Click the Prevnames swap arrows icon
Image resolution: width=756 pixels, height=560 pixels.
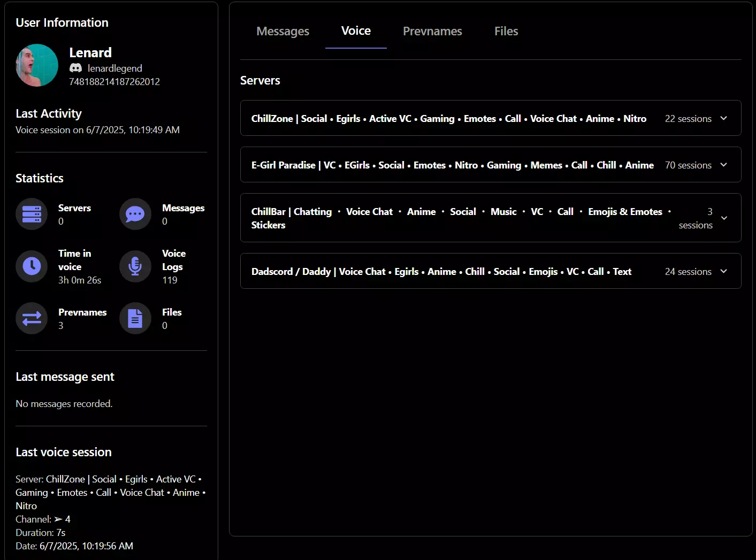coord(32,318)
